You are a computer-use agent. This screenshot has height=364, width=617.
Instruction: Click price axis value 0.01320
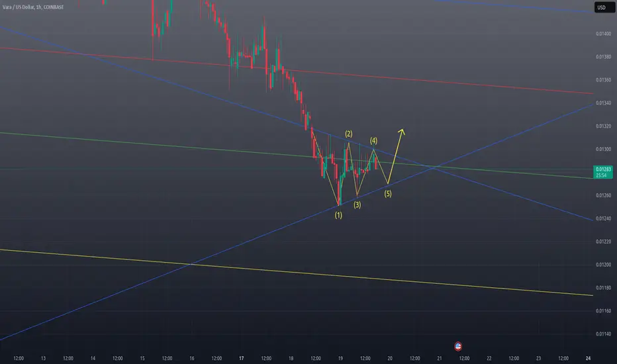(x=603, y=126)
